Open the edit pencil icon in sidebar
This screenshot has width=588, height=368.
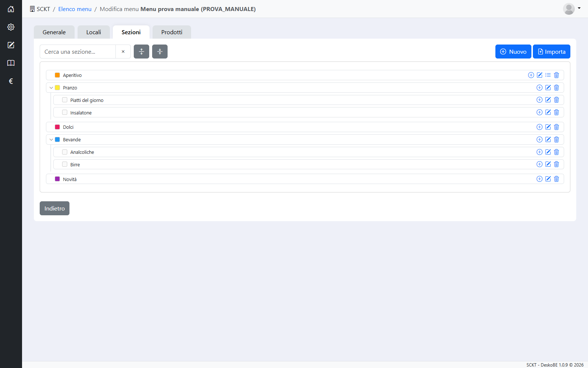click(x=11, y=45)
